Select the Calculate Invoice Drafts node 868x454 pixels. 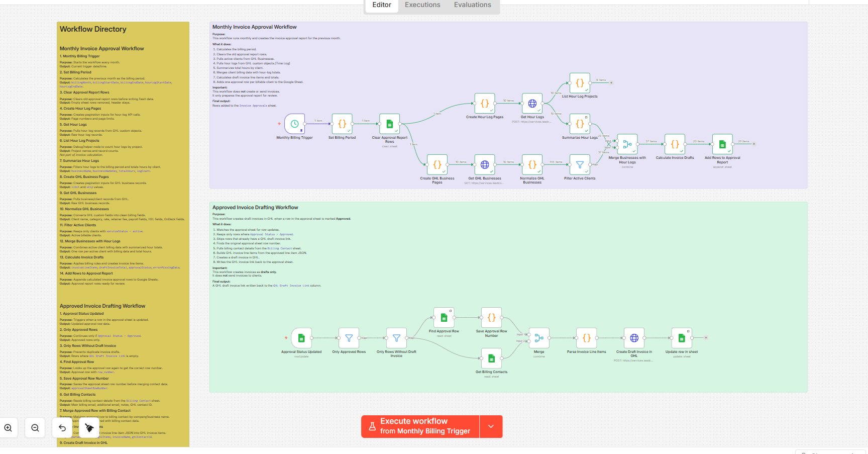point(675,144)
